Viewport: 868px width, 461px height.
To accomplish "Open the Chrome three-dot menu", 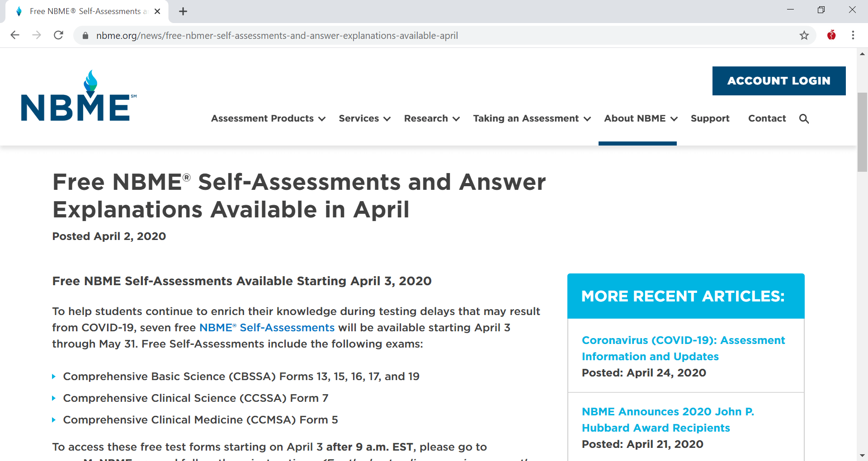I will click(x=854, y=35).
